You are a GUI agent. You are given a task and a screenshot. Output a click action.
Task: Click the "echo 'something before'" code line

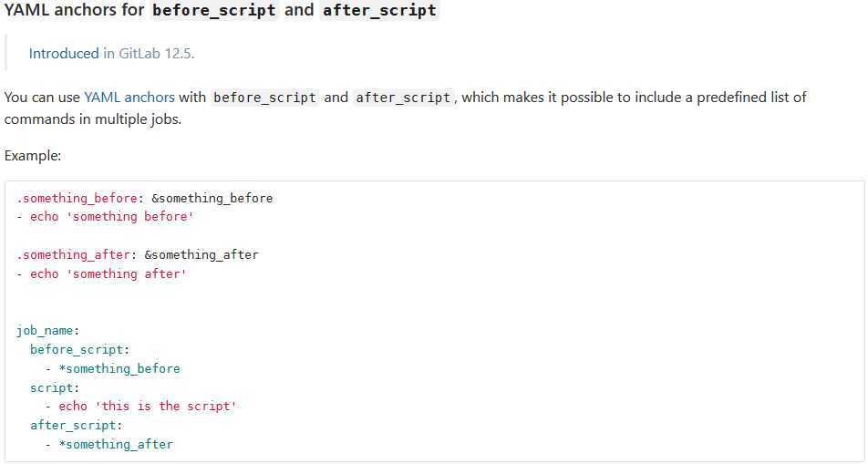[x=109, y=217]
